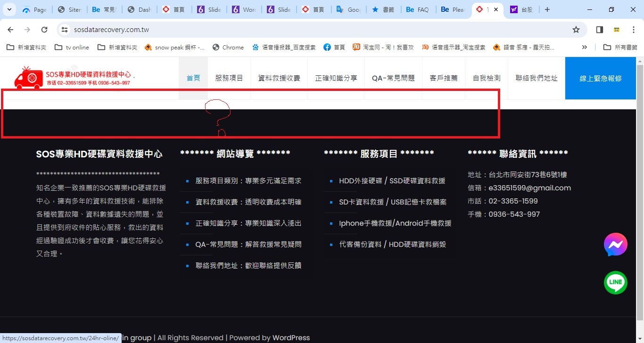Switch to the Be FAQ tab
Image resolution: width=644 pixels, height=343 pixels.
(418, 9)
